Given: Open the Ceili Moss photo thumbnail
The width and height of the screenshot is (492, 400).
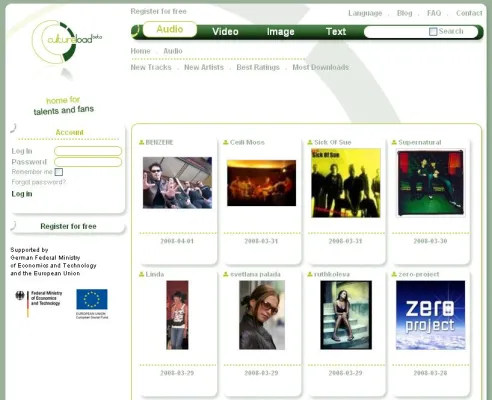Looking at the screenshot, I should pos(261,183).
